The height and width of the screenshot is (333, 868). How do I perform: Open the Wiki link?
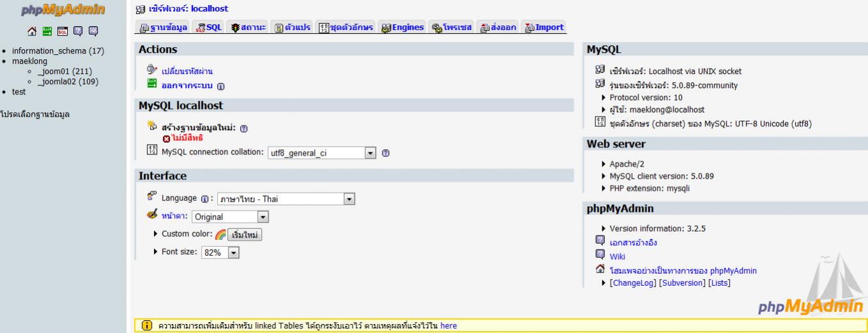click(x=618, y=256)
